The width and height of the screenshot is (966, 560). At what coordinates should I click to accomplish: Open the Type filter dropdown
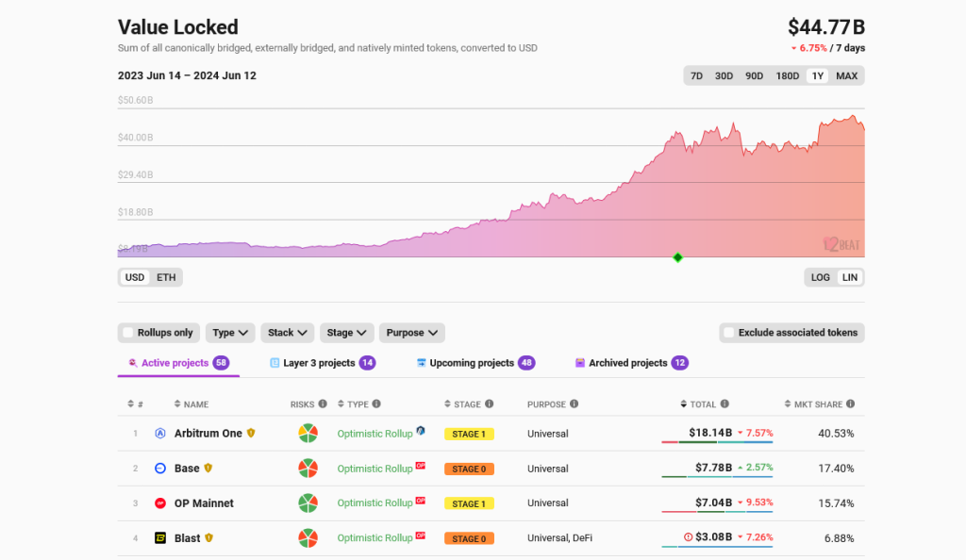pyautogui.click(x=230, y=333)
